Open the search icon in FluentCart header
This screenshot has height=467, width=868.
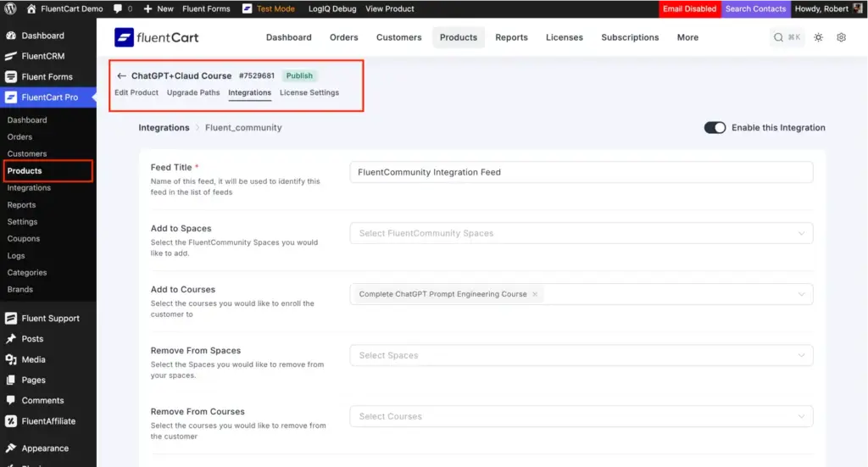coord(778,37)
